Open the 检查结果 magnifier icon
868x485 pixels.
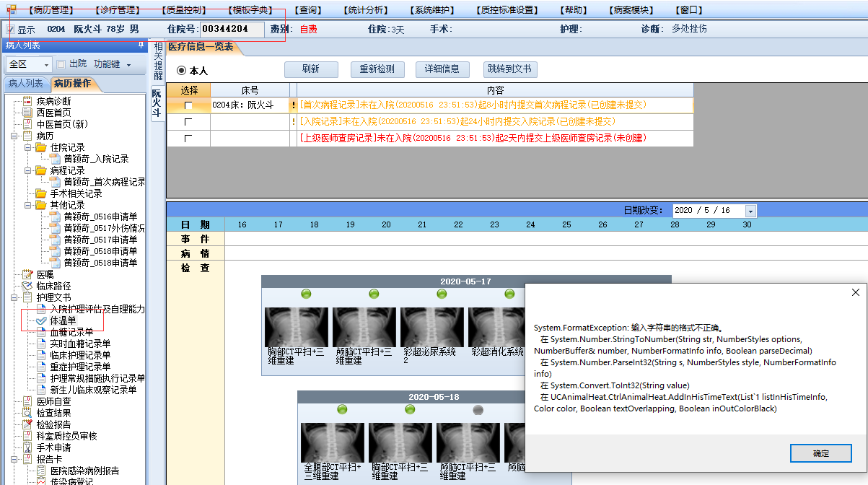point(27,413)
